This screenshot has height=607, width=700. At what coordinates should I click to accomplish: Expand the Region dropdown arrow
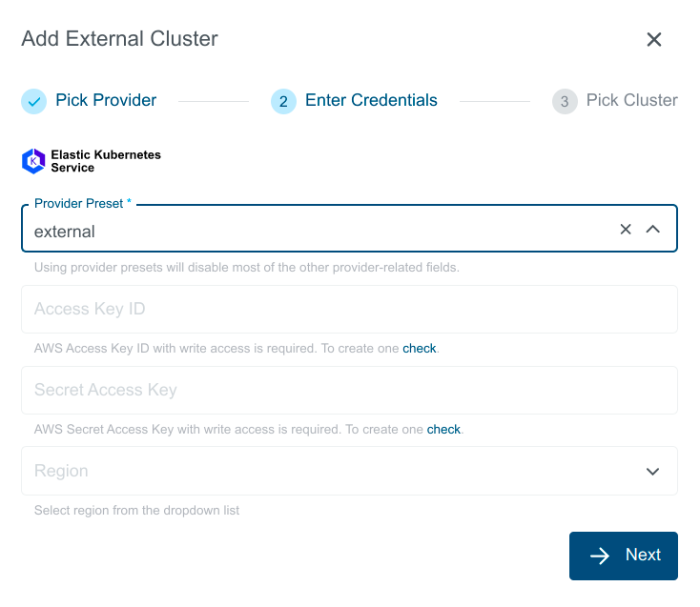(653, 472)
